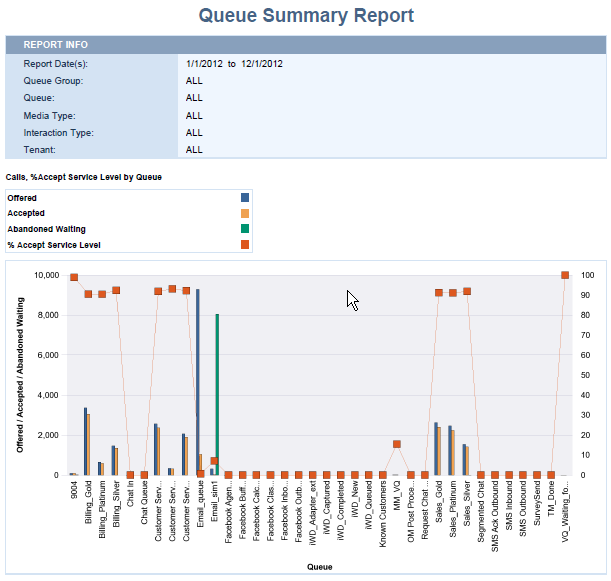
Task: Click the blue Offered legend swatch
Action: [x=245, y=198]
